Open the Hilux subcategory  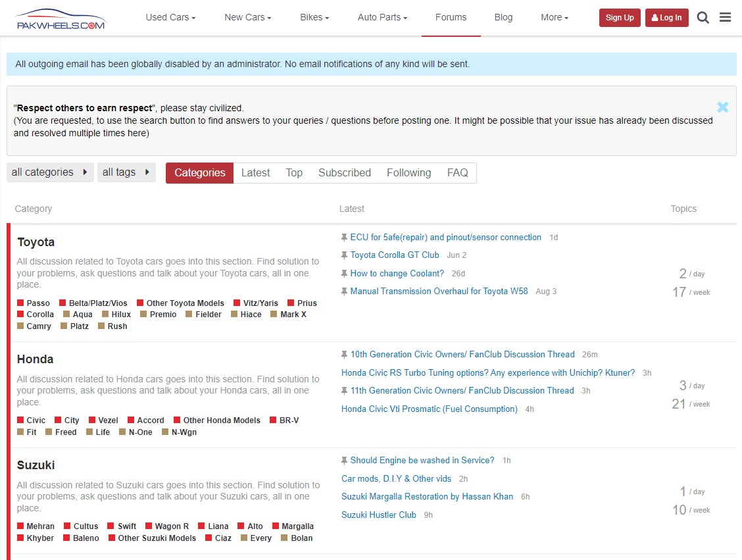[121, 315]
